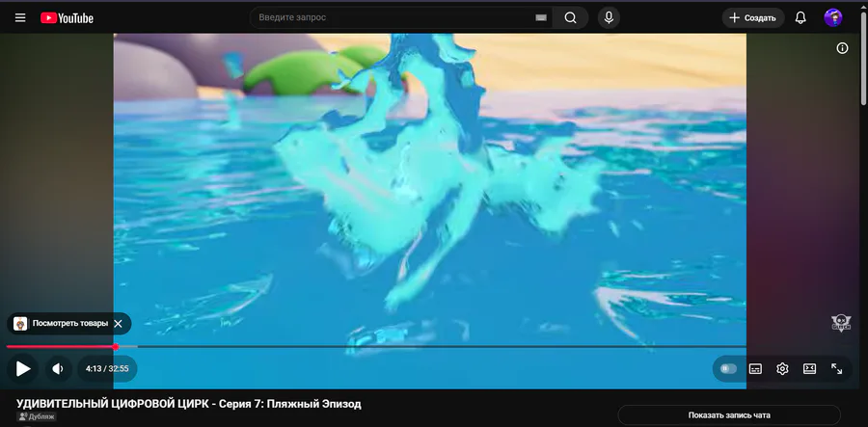Start voice search with microphone
The image size is (868, 427).
609,17
